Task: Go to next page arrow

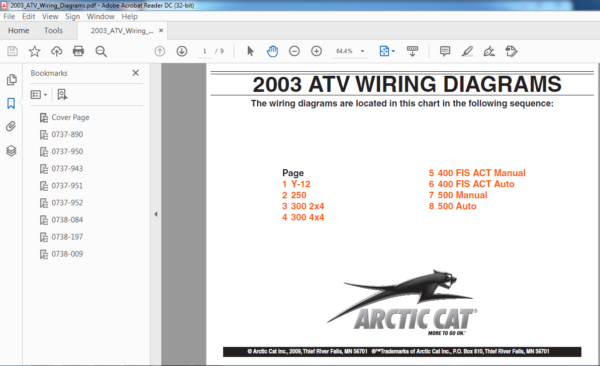Action: [x=182, y=51]
